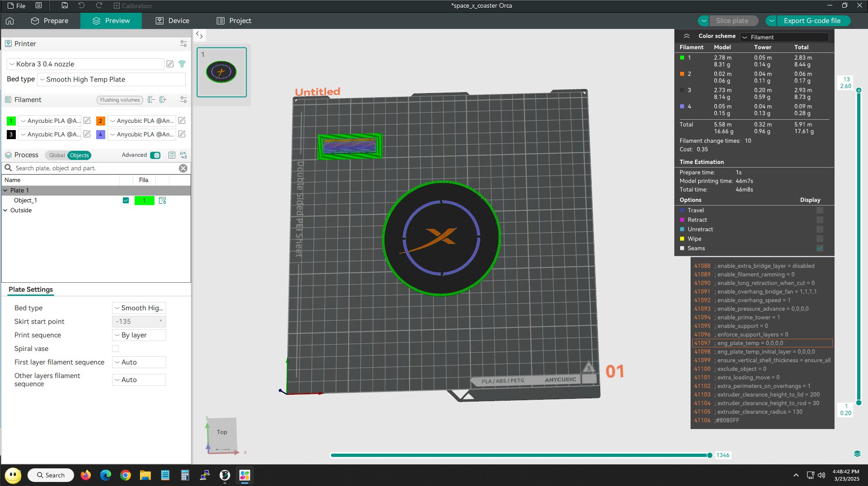The width and height of the screenshot is (868, 486).
Task: Collapse the left sidebar panel arrow
Action: tap(199, 35)
